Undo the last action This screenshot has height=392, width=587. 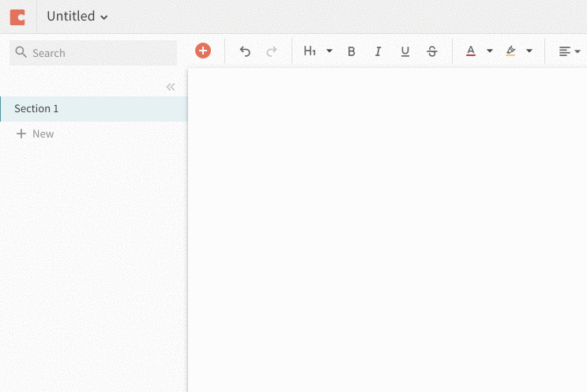245,51
